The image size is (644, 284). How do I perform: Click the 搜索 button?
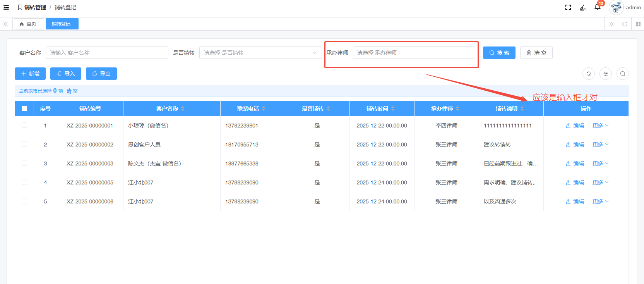pyautogui.click(x=499, y=53)
